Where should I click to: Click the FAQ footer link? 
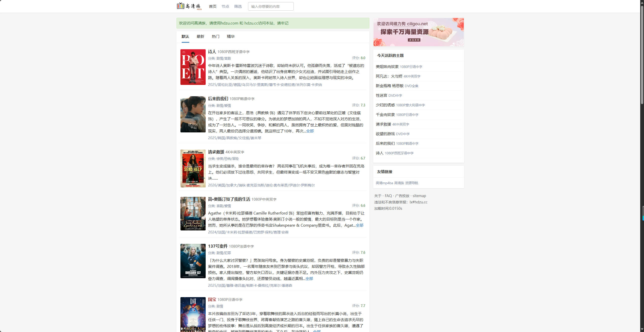point(388,196)
